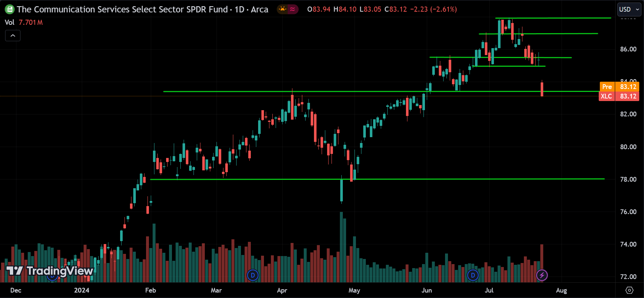Screen dimensions: 644x298
Task: Click the high value H84.10
Action: [345, 9]
